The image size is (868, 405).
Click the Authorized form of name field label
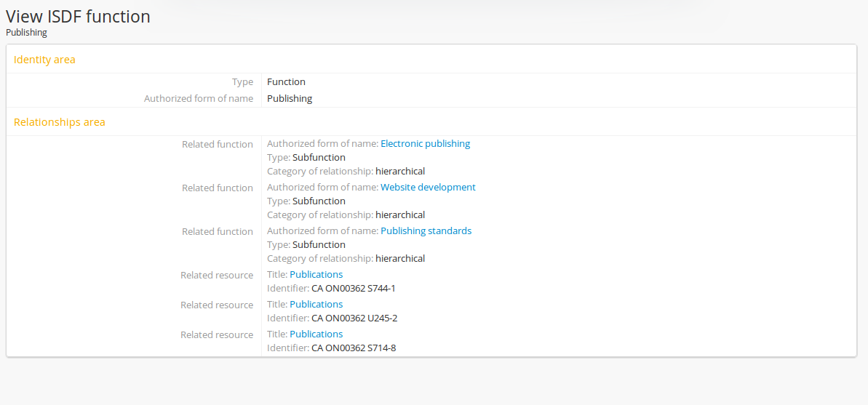199,99
